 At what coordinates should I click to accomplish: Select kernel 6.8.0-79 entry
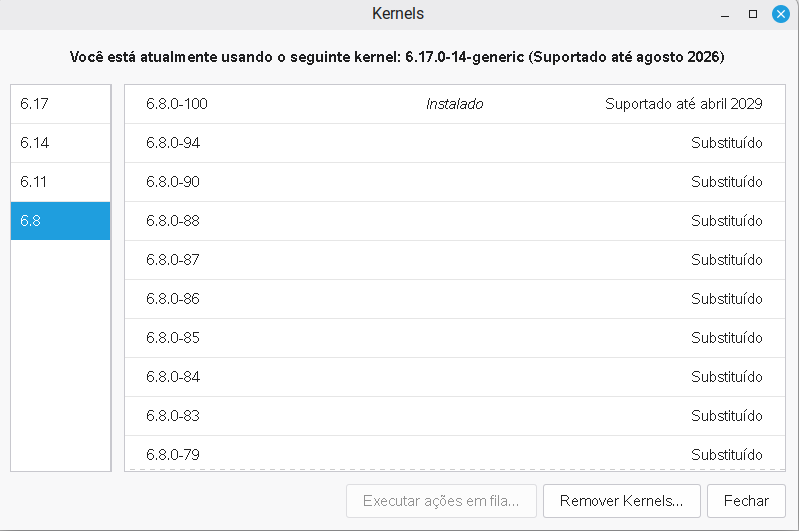[x=454, y=454]
